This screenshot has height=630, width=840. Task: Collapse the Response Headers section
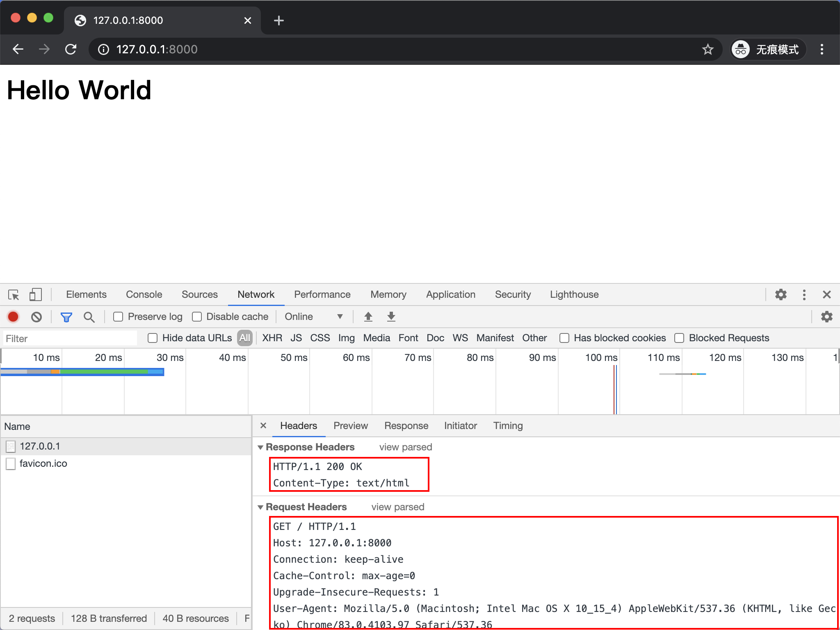(261, 447)
